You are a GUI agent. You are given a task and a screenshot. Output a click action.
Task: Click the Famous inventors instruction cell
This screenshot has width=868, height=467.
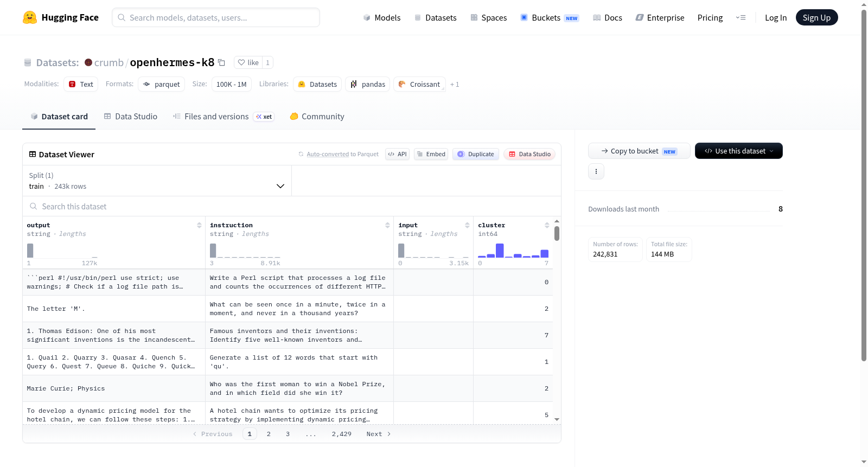(299, 335)
